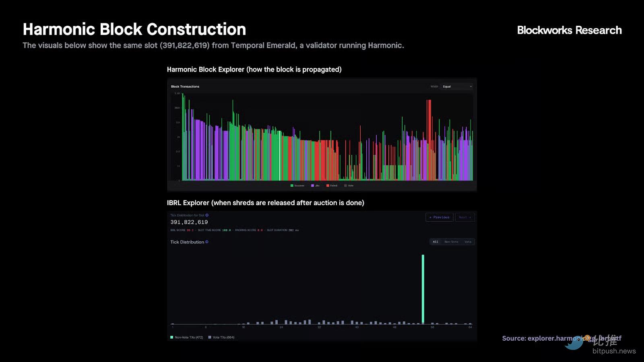
Task: Toggle the Jito series in chart legend
Action: coord(315,185)
